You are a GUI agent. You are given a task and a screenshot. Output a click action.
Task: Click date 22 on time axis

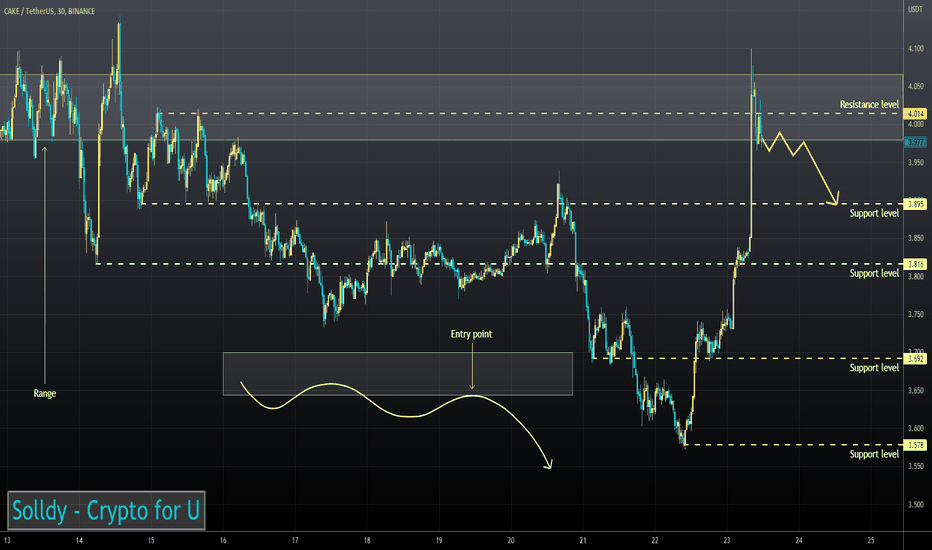654,540
